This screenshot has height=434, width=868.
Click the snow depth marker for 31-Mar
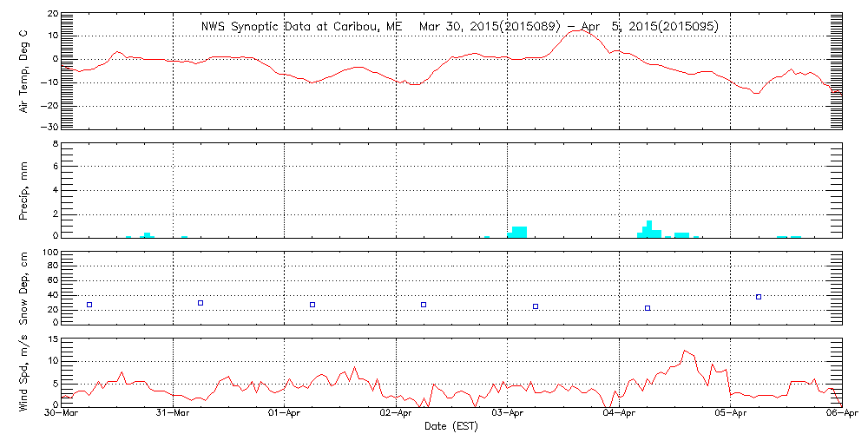[x=201, y=303]
